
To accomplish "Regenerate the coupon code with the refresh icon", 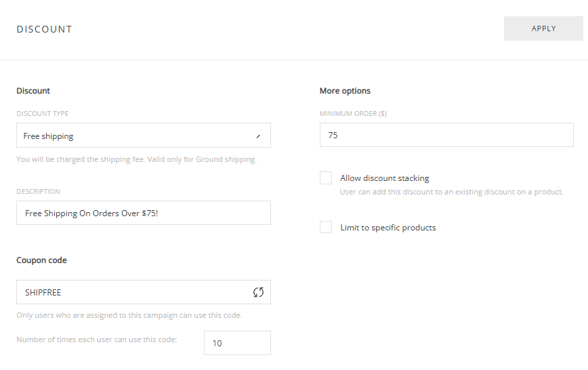I will tap(258, 292).
